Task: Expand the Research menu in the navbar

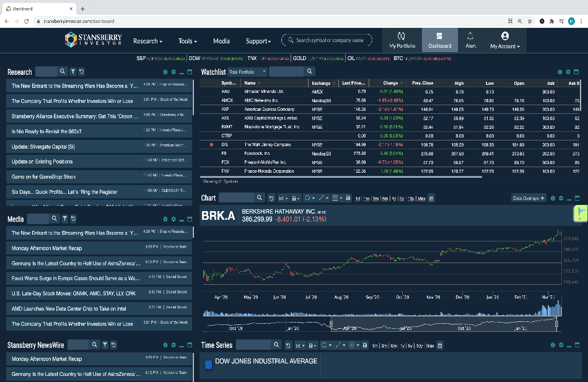Action: coord(147,41)
